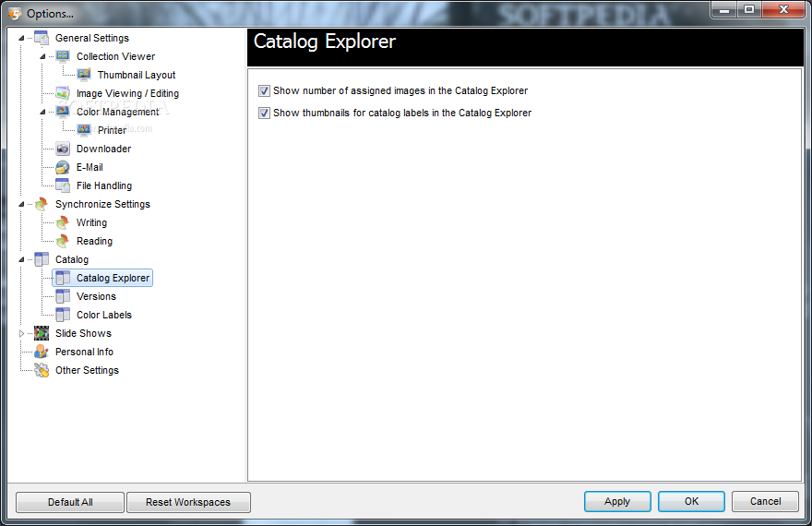Toggle Show number of assigned images checkbox
Viewport: 812px width, 526px height.
coord(264,91)
